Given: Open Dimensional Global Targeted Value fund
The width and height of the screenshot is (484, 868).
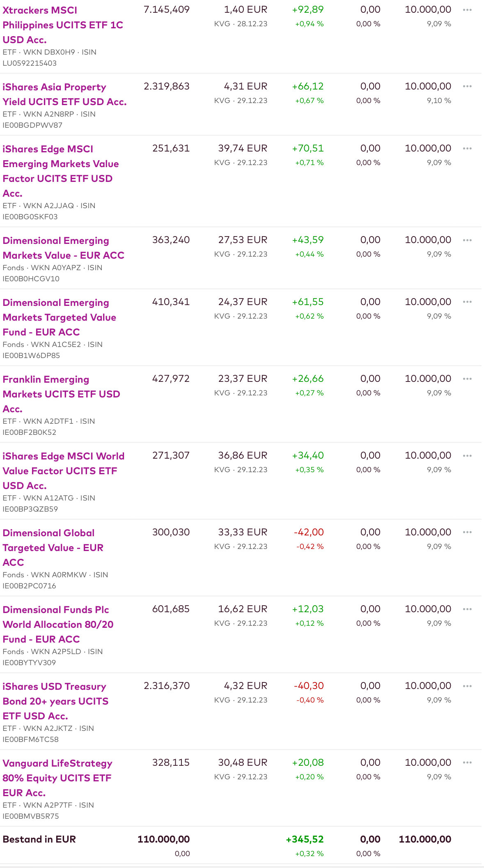Looking at the screenshot, I should pos(53,548).
